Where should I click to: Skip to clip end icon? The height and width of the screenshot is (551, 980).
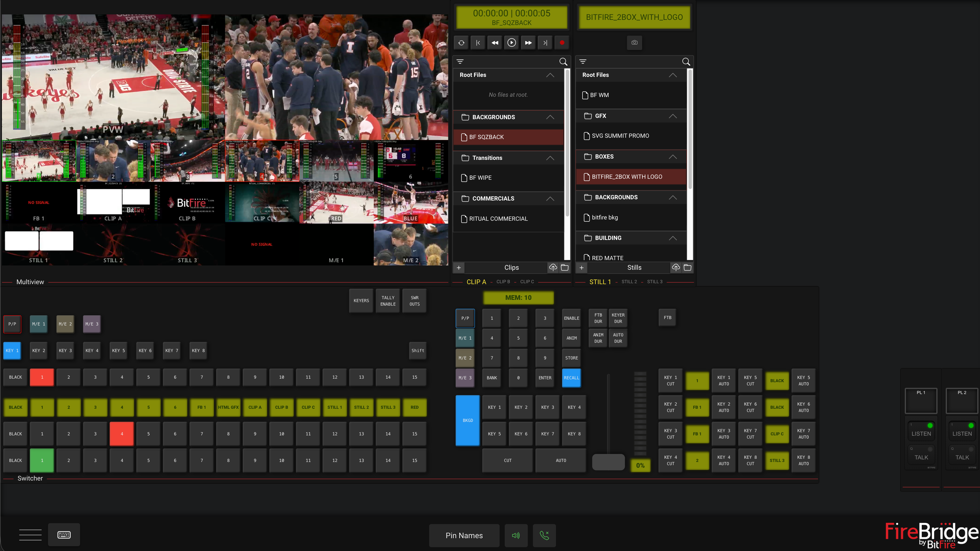coord(545,43)
